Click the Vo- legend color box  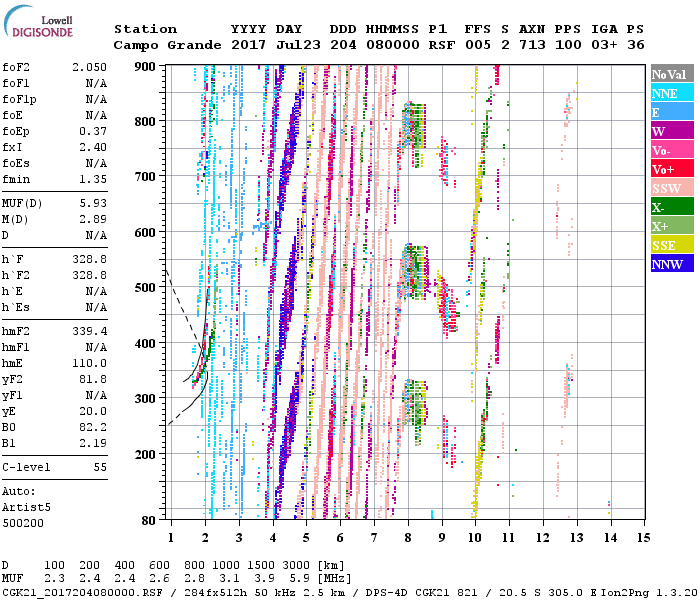point(671,151)
